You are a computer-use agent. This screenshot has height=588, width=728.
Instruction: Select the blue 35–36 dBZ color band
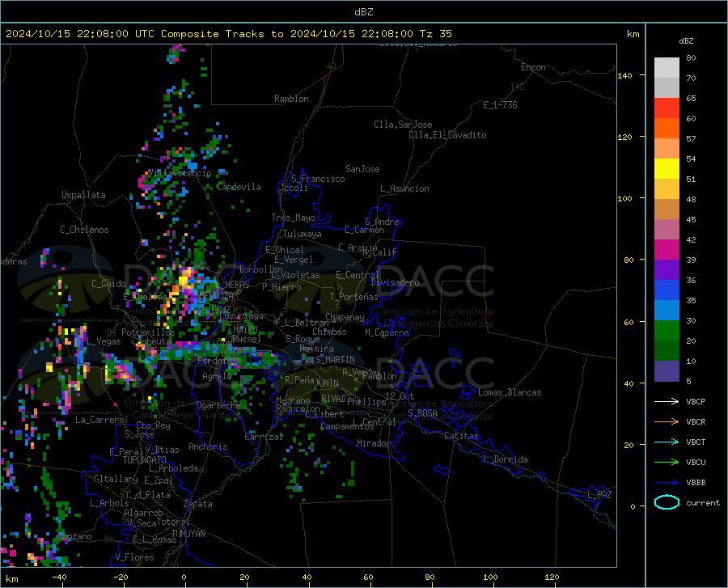click(x=667, y=290)
